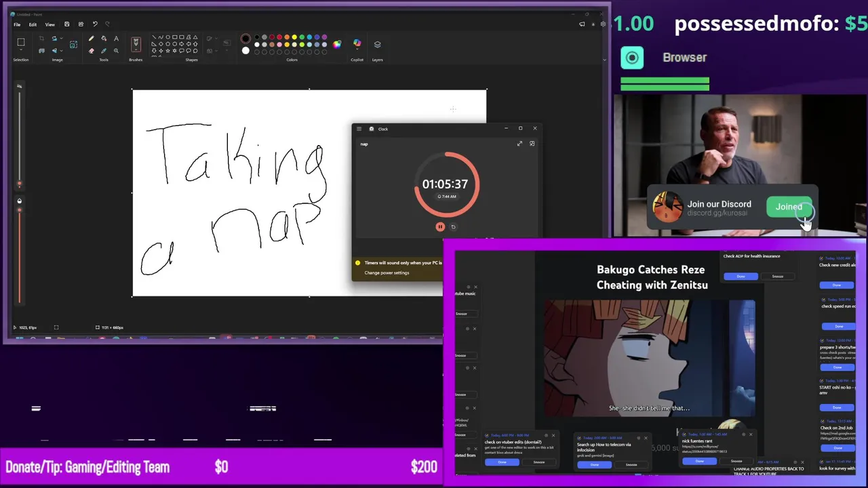Viewport: 868px width, 488px height.
Task: Click Done on Search up How to telecom reminder
Action: pyautogui.click(x=595, y=465)
